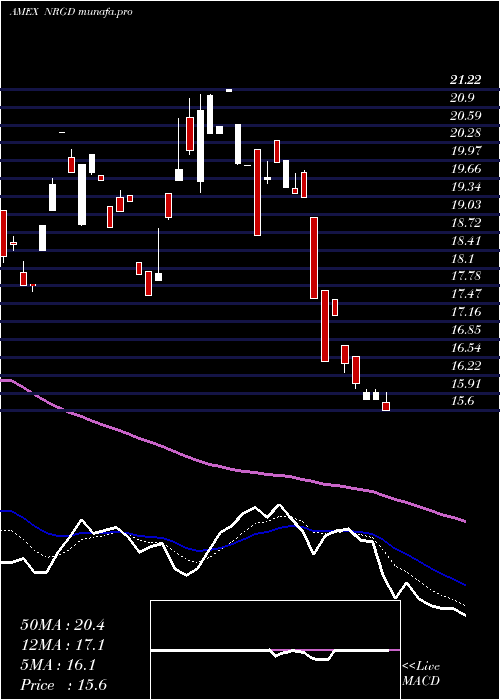Click the 16.54 price axis label
Viewport: 500px width, 700px height.
point(466,347)
